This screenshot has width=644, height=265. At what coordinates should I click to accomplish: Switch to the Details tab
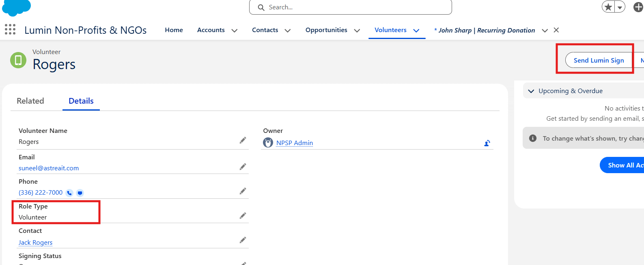(81, 101)
